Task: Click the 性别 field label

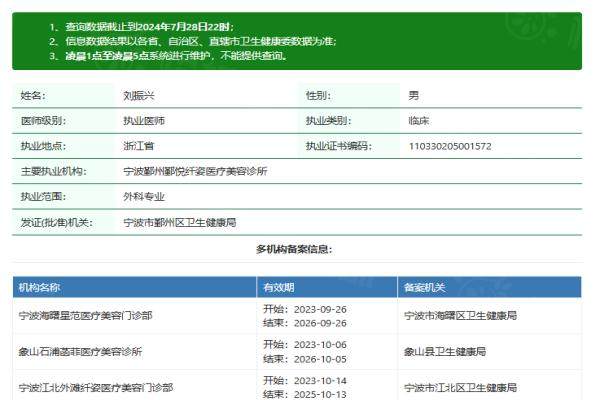Action: [318, 95]
